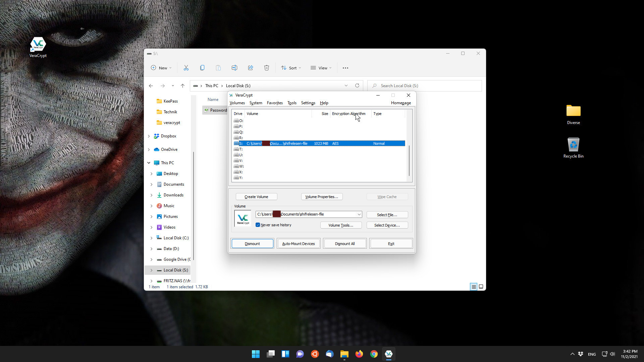Select mounted drive S: row in VeraCrypt

pos(319,143)
